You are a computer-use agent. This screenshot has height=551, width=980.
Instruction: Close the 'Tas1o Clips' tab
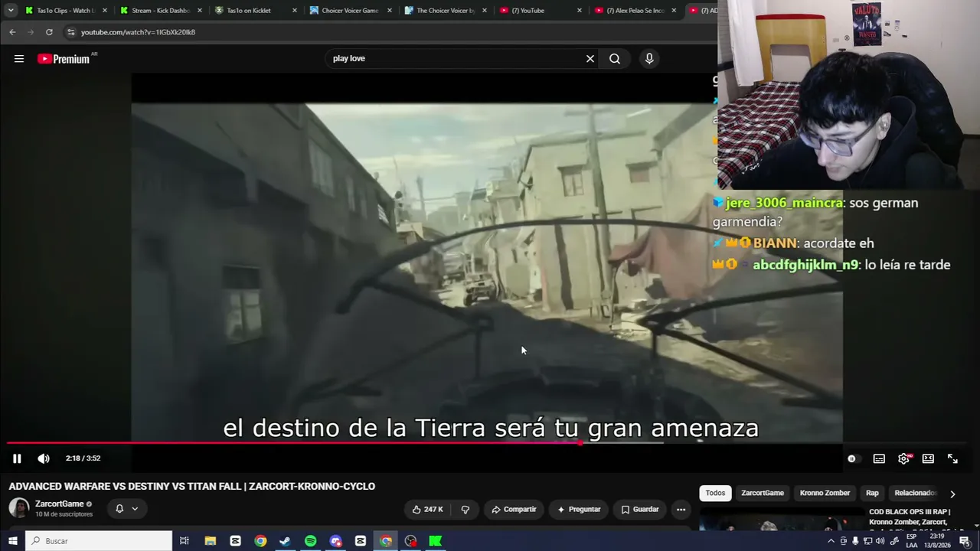pyautogui.click(x=105, y=11)
